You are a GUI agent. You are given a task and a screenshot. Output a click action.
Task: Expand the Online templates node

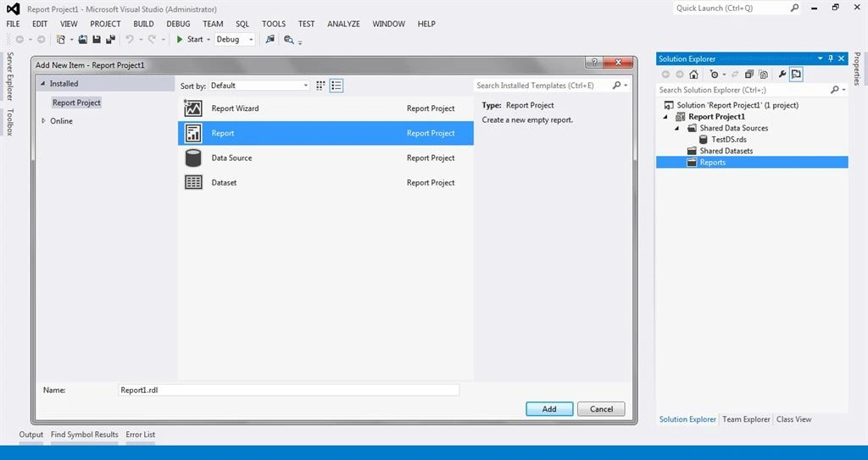[44, 120]
